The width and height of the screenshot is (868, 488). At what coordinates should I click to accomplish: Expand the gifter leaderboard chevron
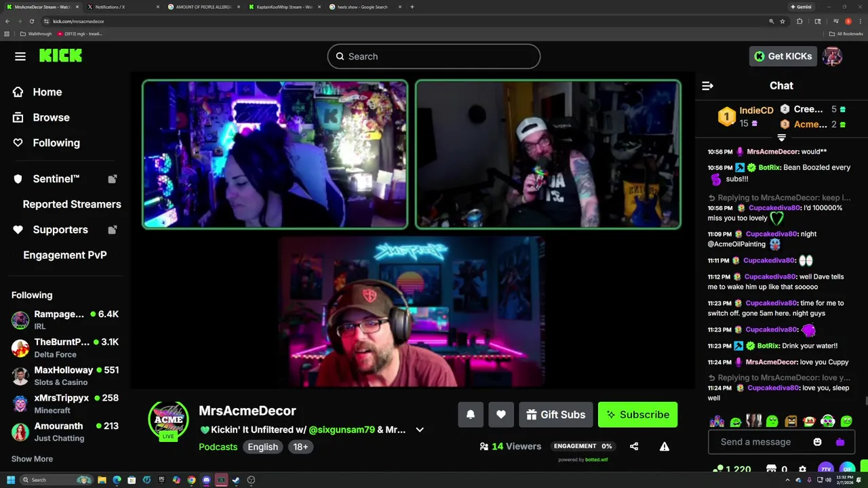(781, 138)
